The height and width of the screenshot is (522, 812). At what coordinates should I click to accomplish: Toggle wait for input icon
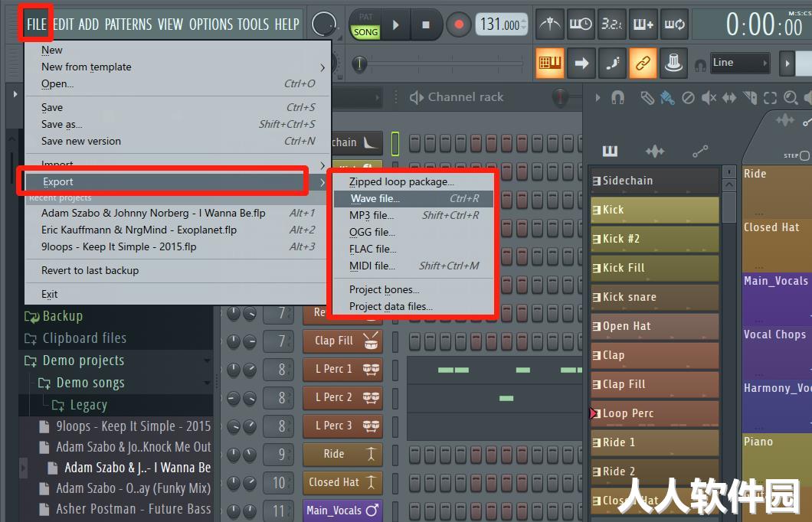[x=581, y=24]
